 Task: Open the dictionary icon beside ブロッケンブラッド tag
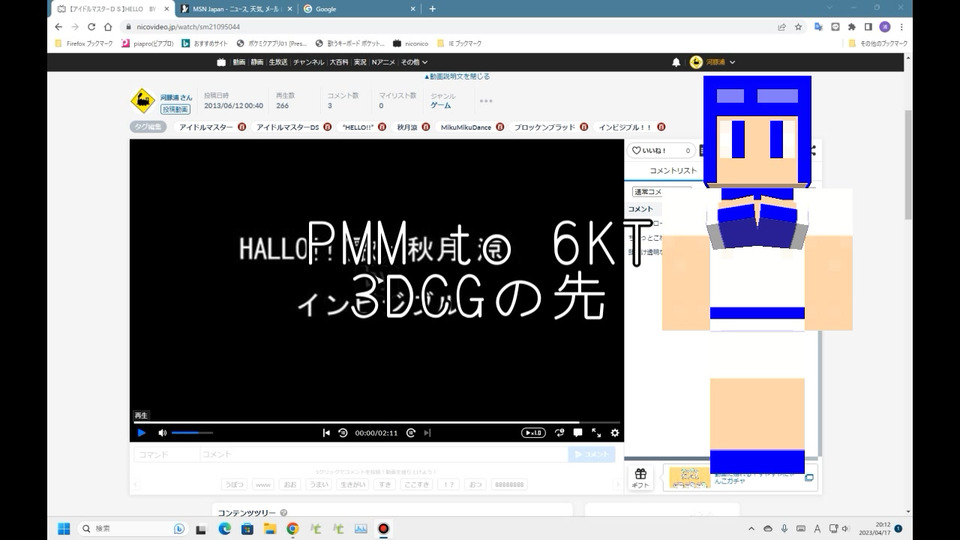(x=584, y=127)
